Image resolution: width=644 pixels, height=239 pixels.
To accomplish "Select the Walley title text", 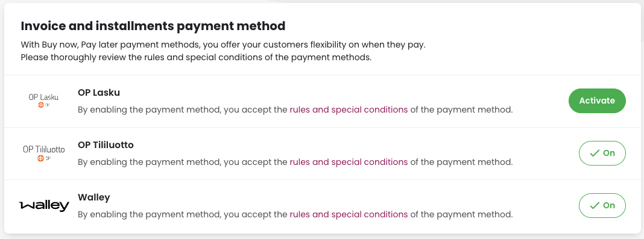I will click(x=93, y=197).
